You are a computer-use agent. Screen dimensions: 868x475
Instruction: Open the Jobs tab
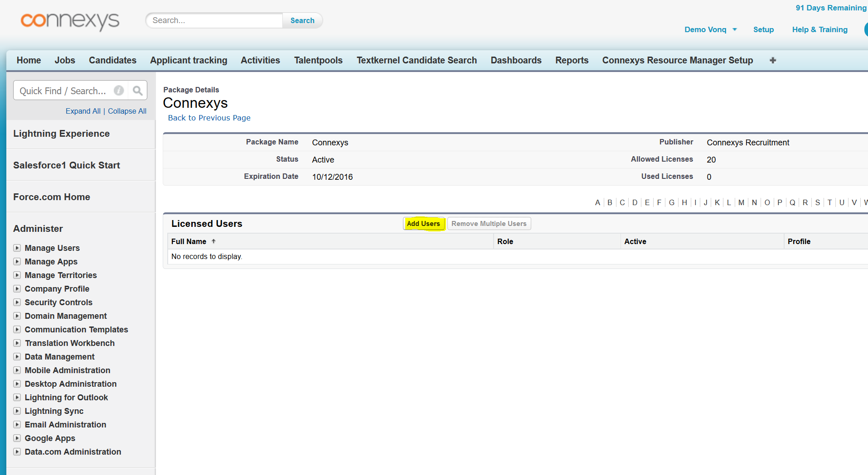click(65, 60)
